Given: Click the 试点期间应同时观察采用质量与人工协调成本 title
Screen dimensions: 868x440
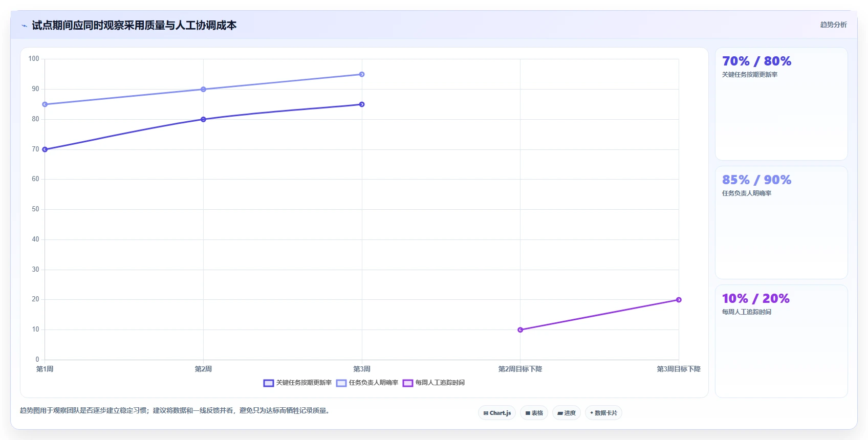Looking at the screenshot, I should coord(134,26).
